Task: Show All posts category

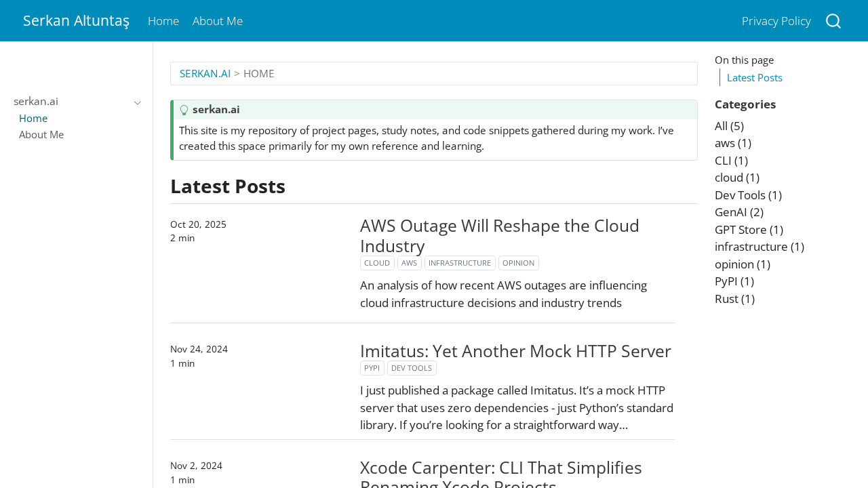Action: coord(729,126)
